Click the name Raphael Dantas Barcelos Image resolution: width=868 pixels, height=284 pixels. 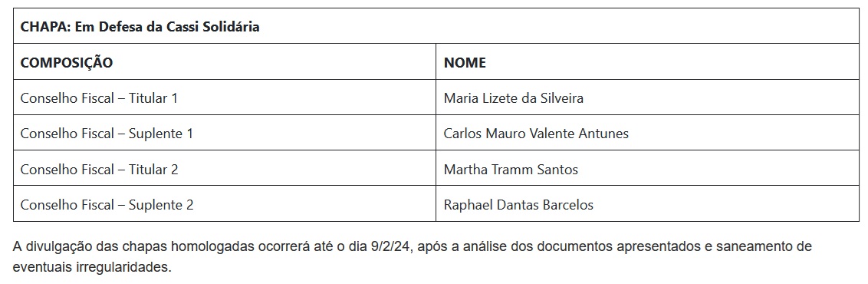[518, 205]
